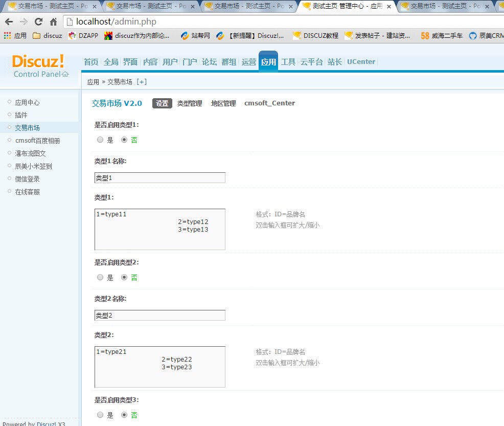Open the 云平台 admin menu
Screen dimensions: 504x426
click(x=311, y=62)
